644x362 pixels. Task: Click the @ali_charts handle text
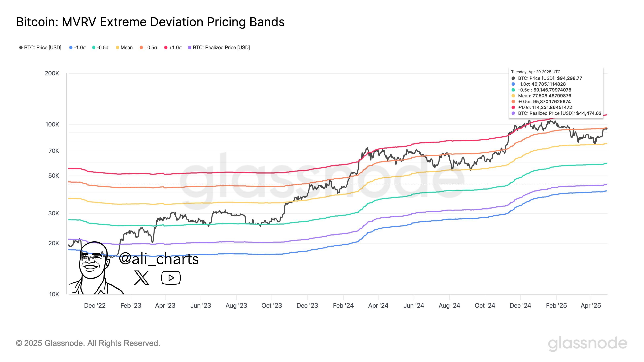(159, 259)
